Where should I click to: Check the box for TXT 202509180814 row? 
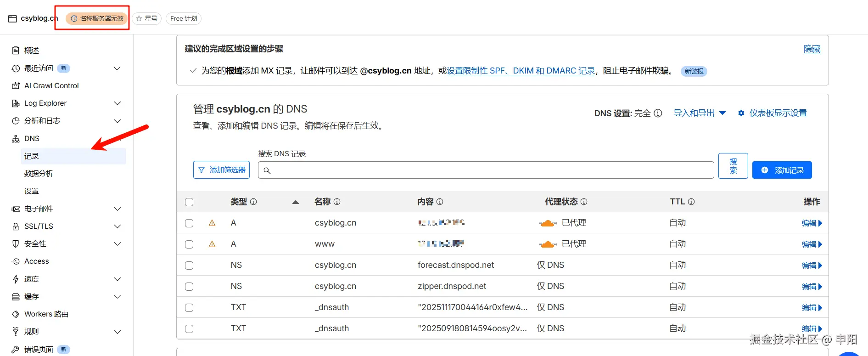point(189,329)
